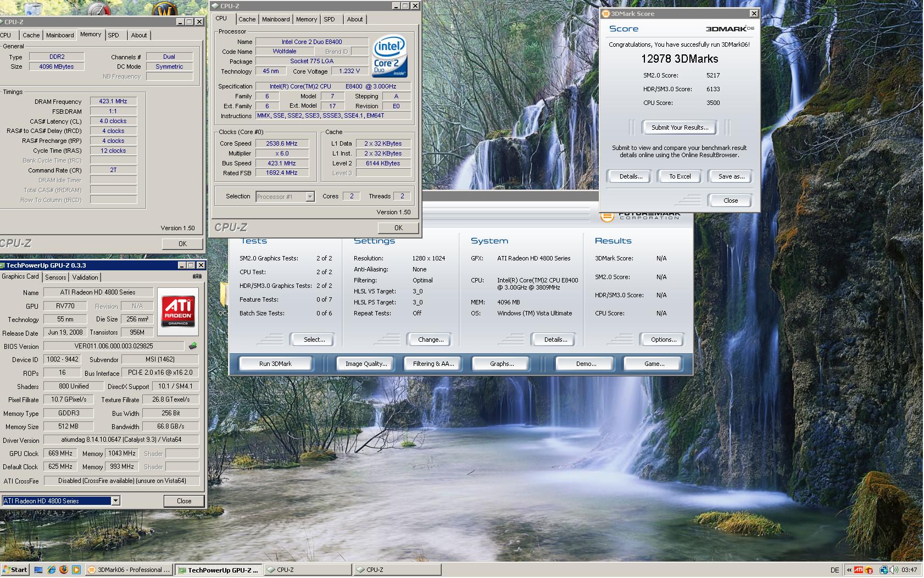
Task: Click Close in GPU-Z
Action: click(184, 501)
